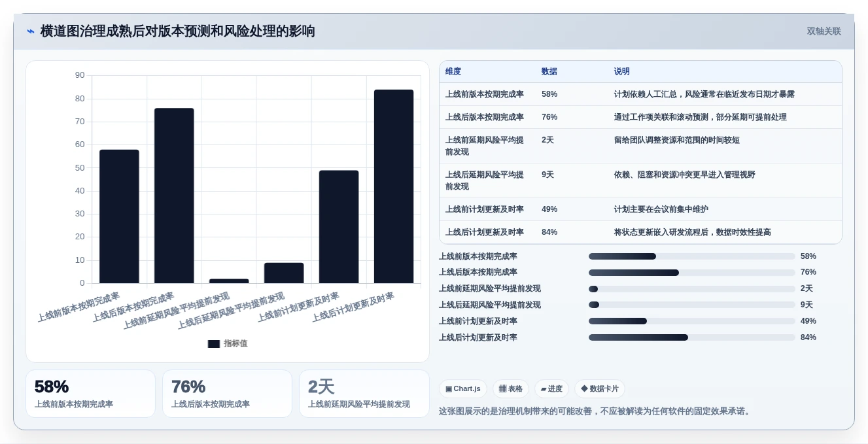Click the title 横道图治理成熟后对版本预测和风险处理的影响
Screen dimensions: 868x444
178,31
